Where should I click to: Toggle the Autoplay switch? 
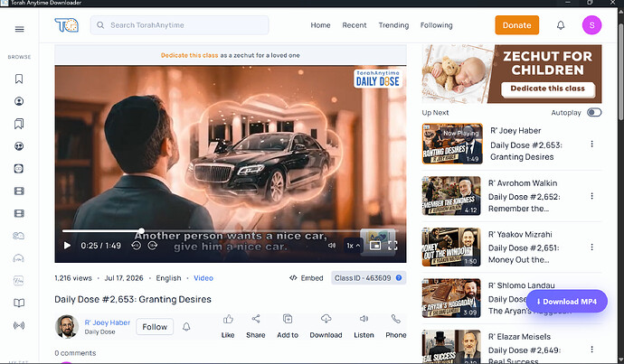594,113
